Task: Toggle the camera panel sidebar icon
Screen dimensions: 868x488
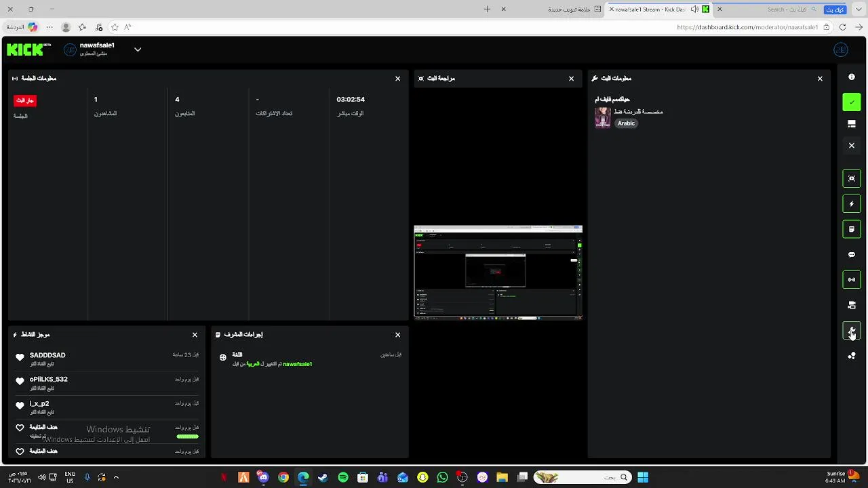Action: coord(852,305)
